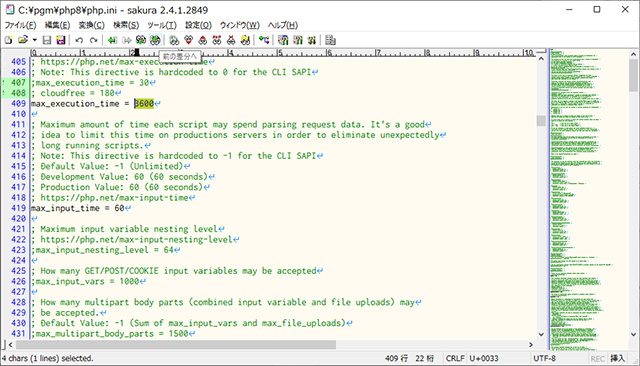Click inside the minimap overview pane
The width and height of the screenshot is (640, 366).
589,200
